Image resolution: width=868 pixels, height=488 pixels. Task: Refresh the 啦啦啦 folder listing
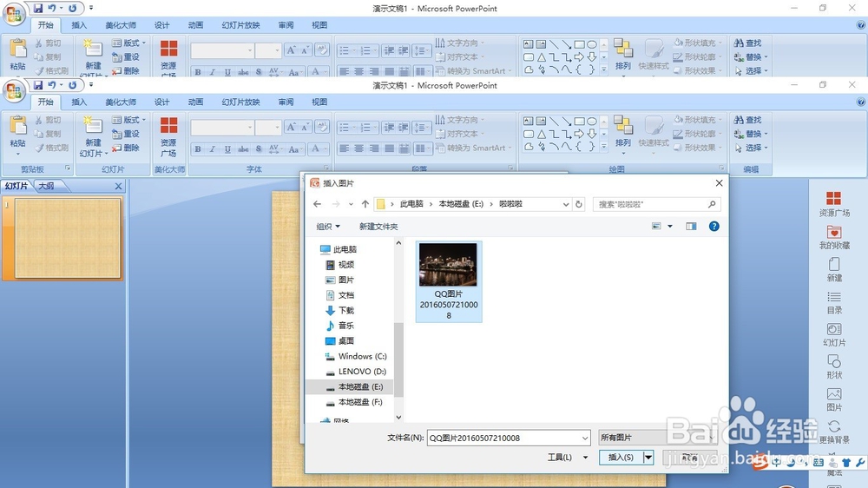coord(578,204)
